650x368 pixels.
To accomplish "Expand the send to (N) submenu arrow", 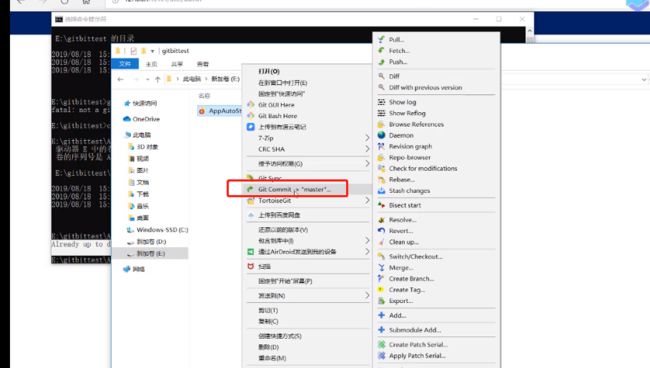I will point(367,295).
